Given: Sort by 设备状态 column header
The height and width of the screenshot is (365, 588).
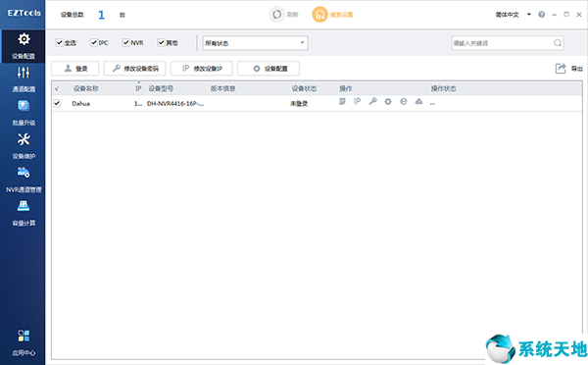Looking at the screenshot, I should (304, 88).
